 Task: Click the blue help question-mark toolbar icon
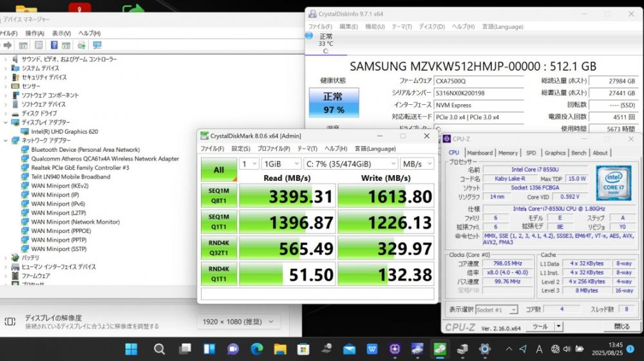tap(54, 45)
